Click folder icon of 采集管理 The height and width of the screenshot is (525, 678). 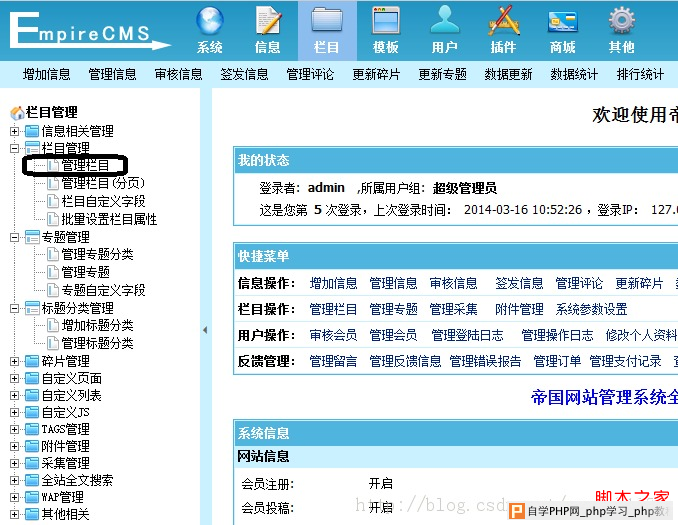(32, 463)
